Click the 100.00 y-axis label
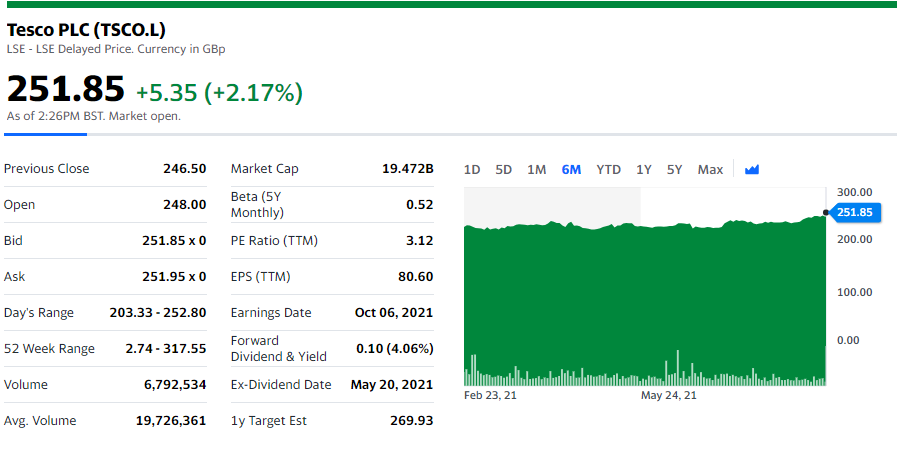 click(x=855, y=292)
